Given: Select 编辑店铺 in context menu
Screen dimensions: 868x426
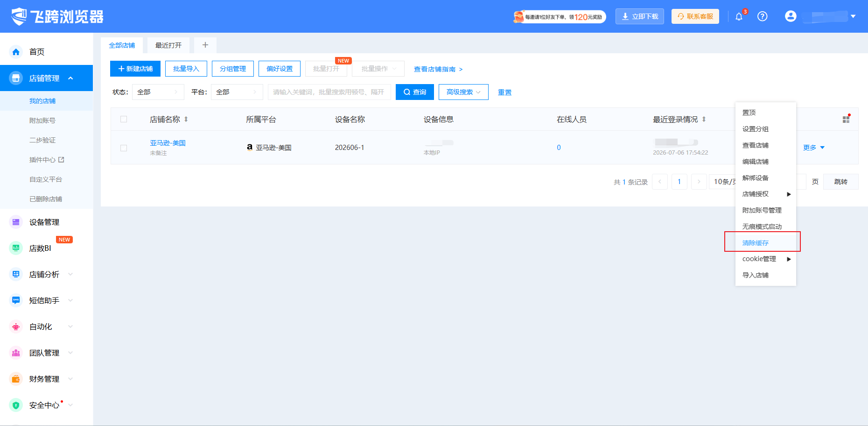Looking at the screenshot, I should click(766, 162).
